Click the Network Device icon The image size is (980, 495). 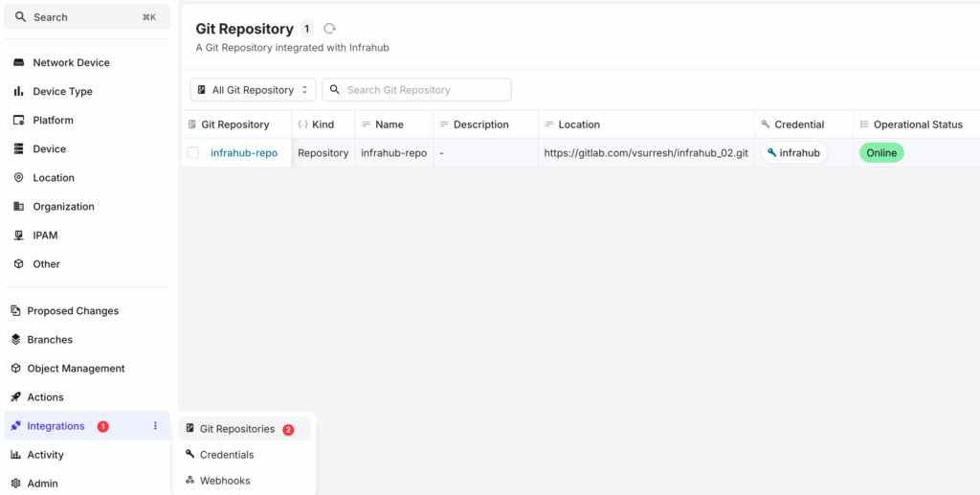point(19,62)
